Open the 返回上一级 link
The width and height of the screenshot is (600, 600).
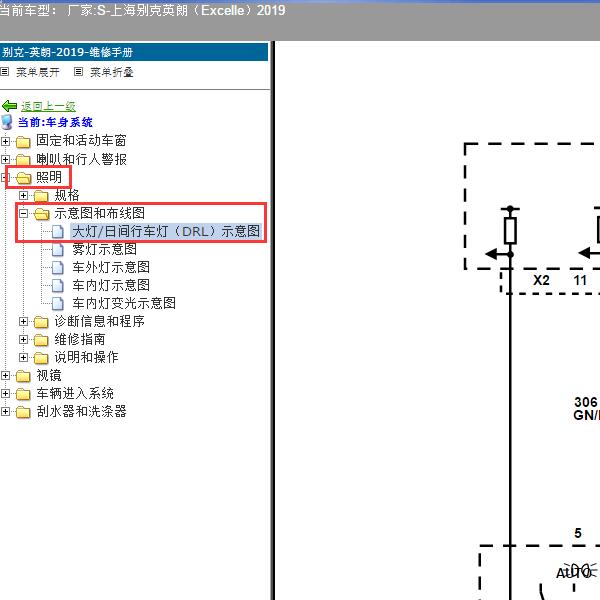(x=48, y=106)
